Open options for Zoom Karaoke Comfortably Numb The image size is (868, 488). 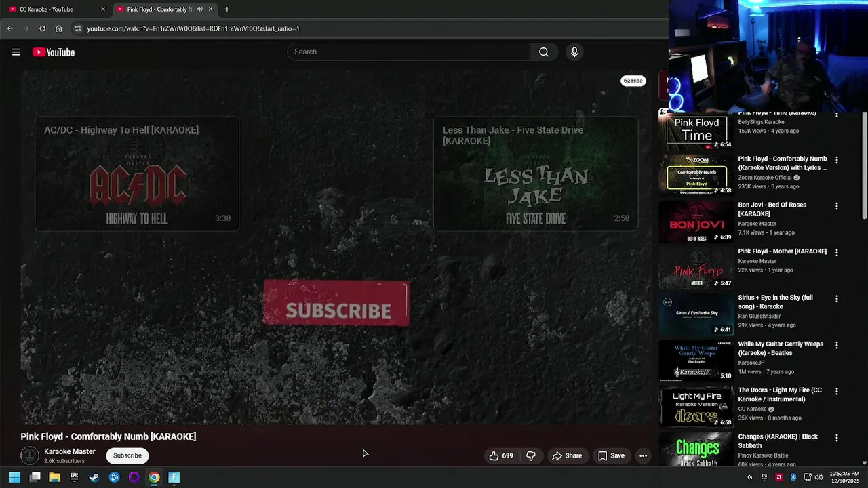(x=836, y=160)
